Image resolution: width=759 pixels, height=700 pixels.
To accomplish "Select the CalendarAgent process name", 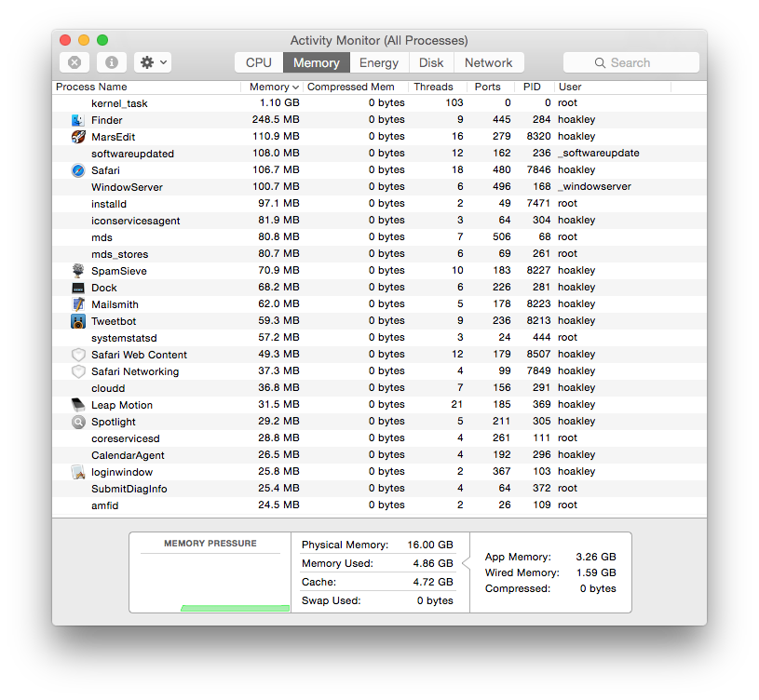I will point(128,456).
